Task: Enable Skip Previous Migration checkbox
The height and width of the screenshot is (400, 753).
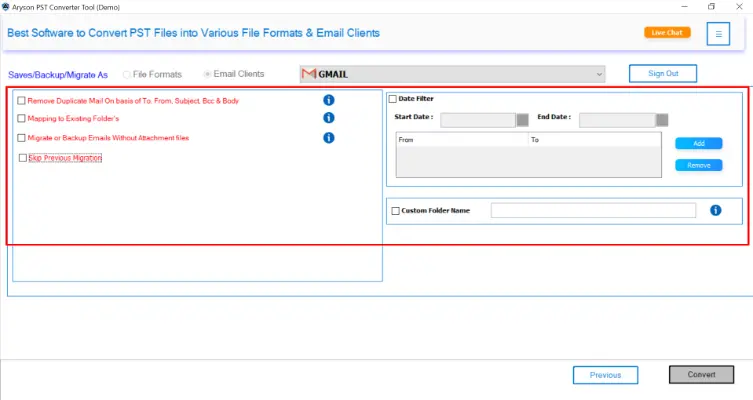Action: click(x=23, y=158)
